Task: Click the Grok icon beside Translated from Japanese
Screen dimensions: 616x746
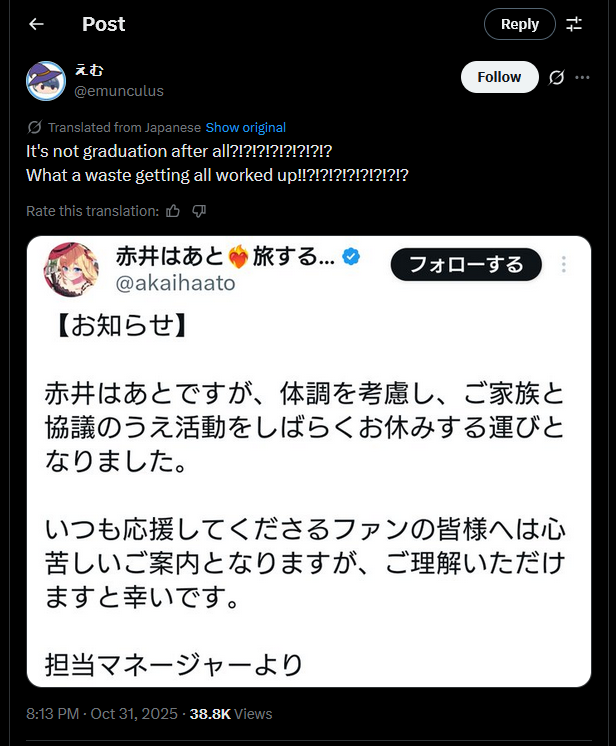Action: click(34, 127)
